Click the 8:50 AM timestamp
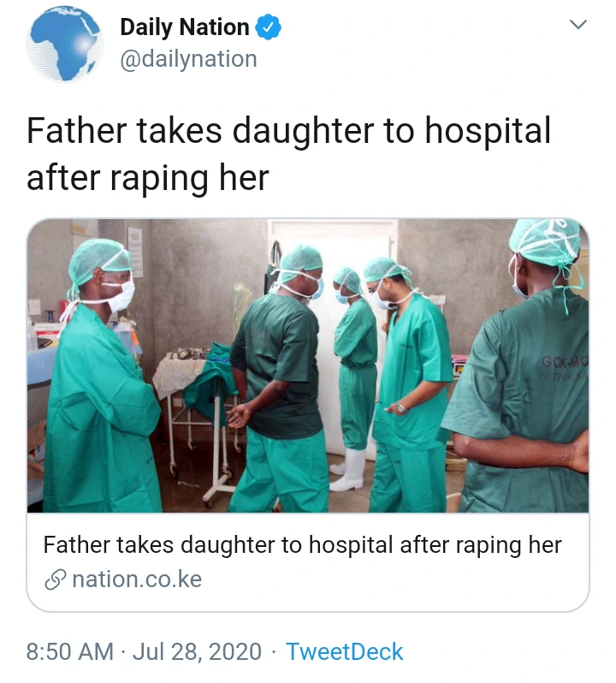This screenshot has width=616, height=683. [69, 651]
